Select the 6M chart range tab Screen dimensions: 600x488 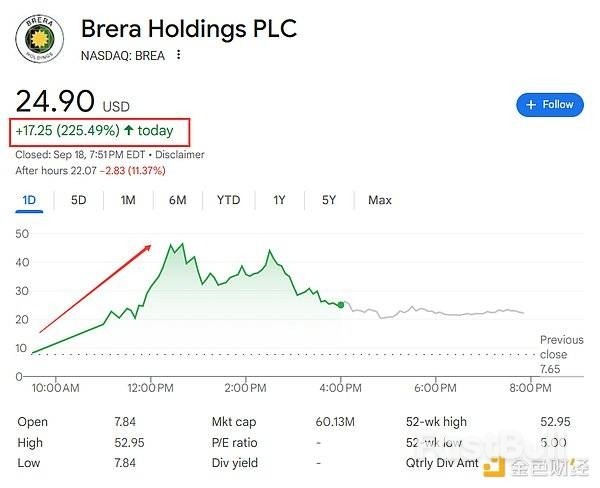(x=177, y=200)
